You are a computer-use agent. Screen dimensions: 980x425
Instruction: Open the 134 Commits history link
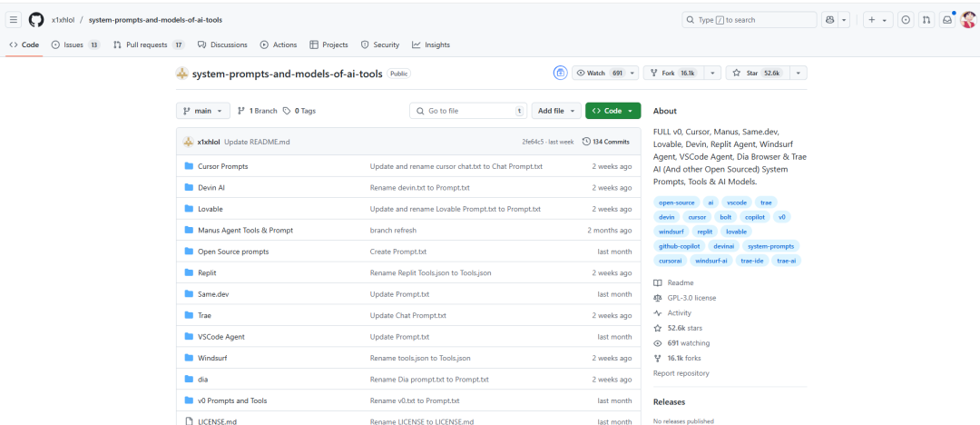pyautogui.click(x=605, y=142)
